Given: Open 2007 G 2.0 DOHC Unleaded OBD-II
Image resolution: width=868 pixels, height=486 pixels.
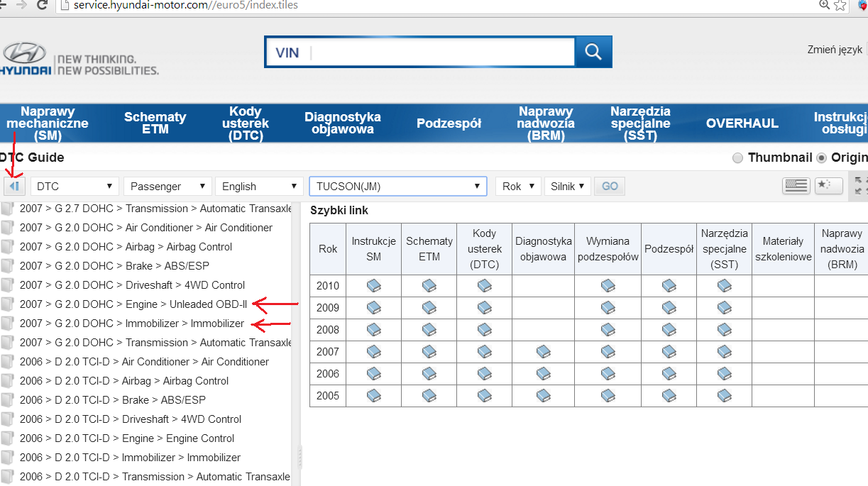Looking at the screenshot, I should [x=133, y=304].
